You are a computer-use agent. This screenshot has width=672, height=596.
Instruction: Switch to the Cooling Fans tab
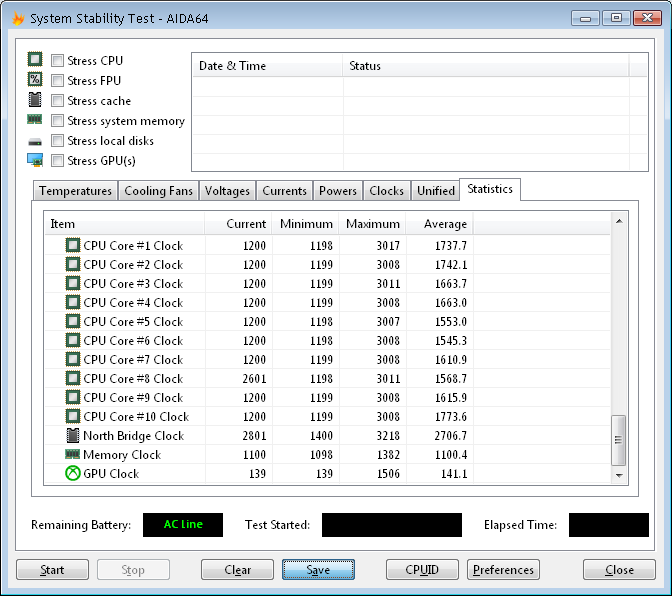[x=158, y=191]
